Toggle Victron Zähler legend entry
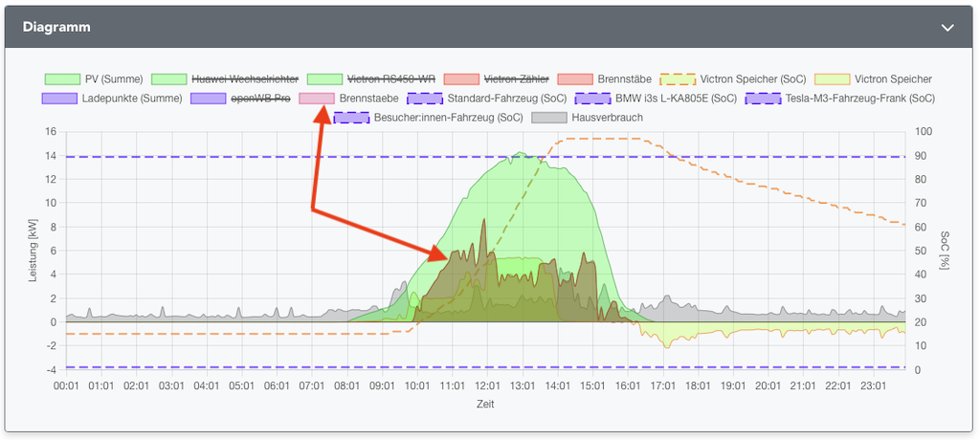 coord(497,79)
